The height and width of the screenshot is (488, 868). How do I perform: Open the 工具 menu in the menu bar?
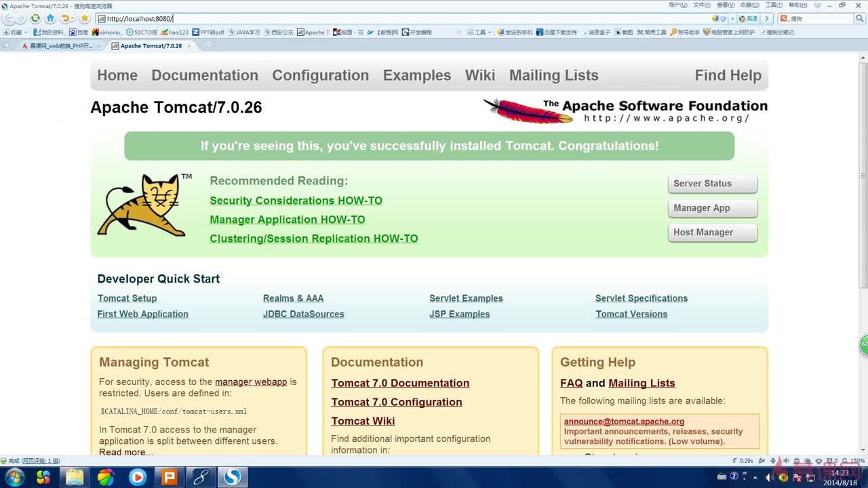[774, 5]
